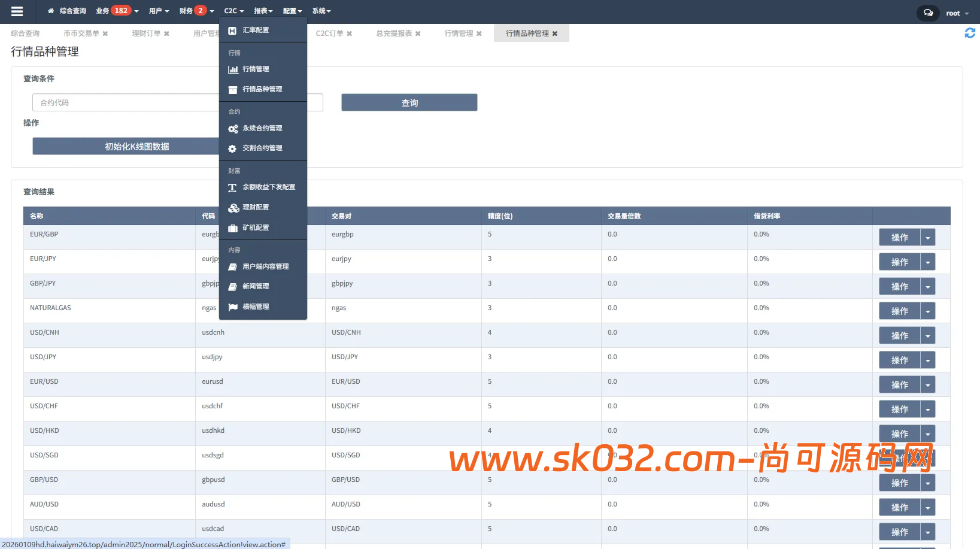
Task: Click 永续合约管理 gears icon item
Action: point(262,128)
